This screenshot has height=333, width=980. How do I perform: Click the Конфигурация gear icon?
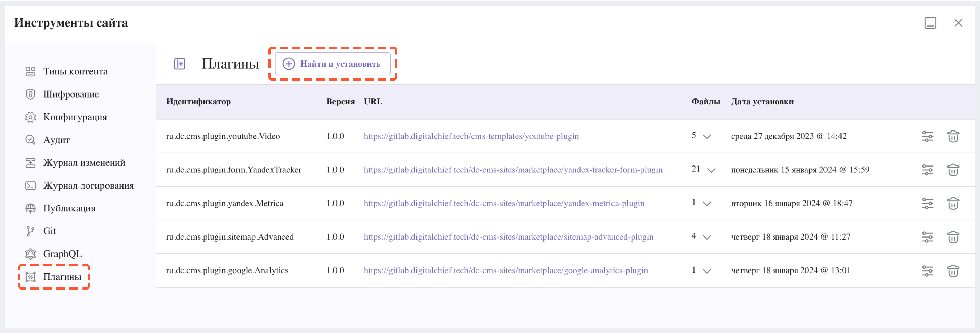coord(30,117)
